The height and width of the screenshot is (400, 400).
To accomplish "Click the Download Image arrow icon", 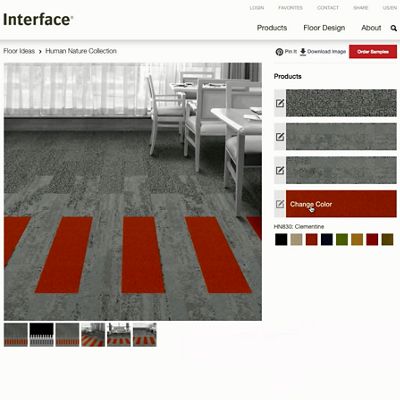I will click(303, 52).
